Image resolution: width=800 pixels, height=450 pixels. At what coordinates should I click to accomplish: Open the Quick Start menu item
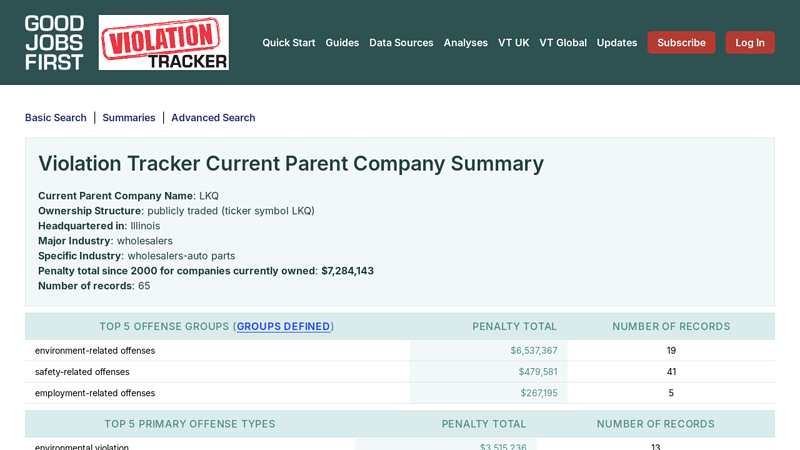pyautogui.click(x=288, y=43)
